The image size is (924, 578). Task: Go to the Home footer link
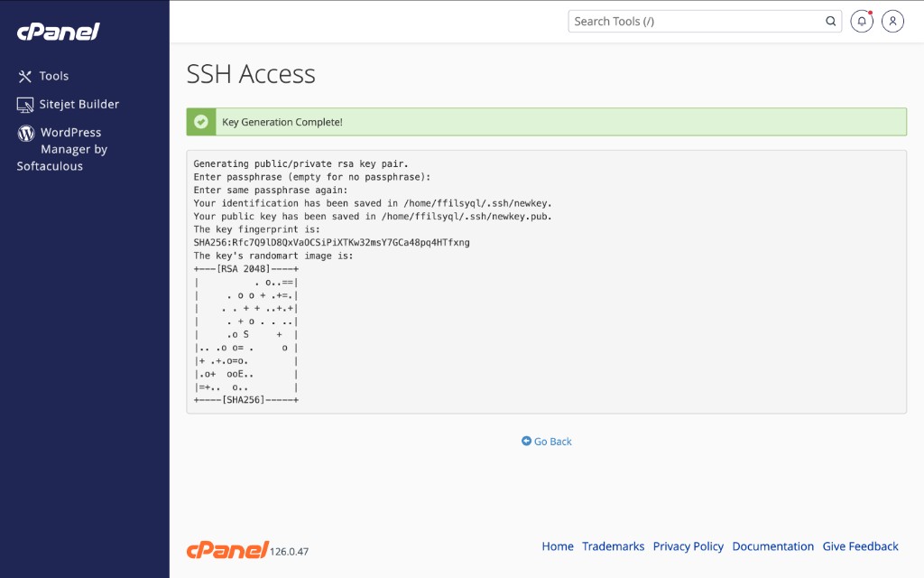[558, 546]
